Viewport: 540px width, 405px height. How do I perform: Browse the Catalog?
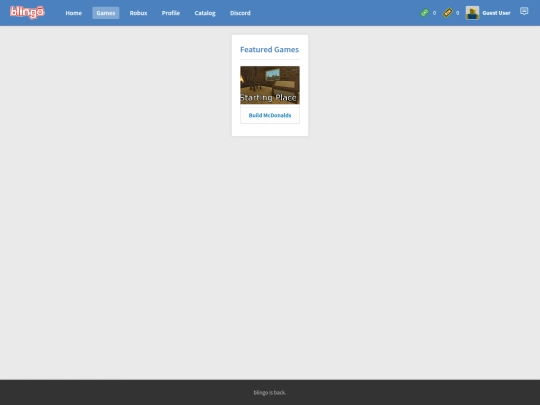(x=205, y=13)
